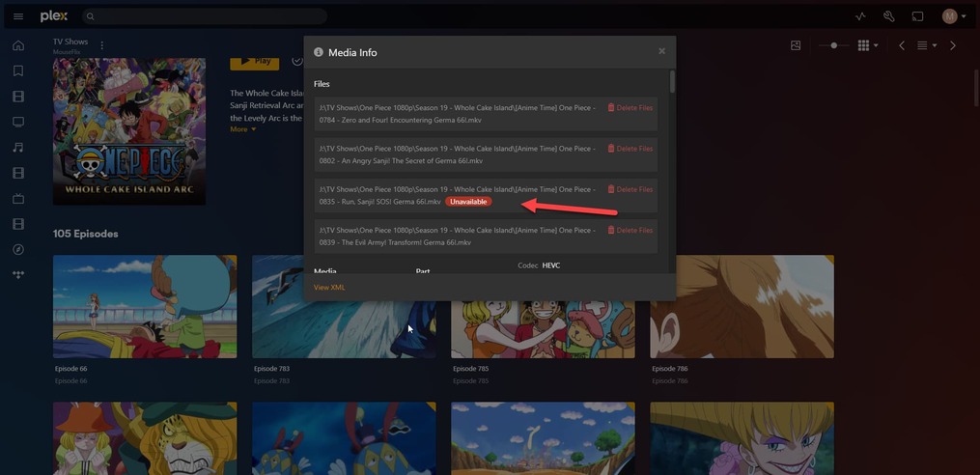The image size is (980, 475).
Task: Click the HEVC codec value
Action: [x=551, y=265]
